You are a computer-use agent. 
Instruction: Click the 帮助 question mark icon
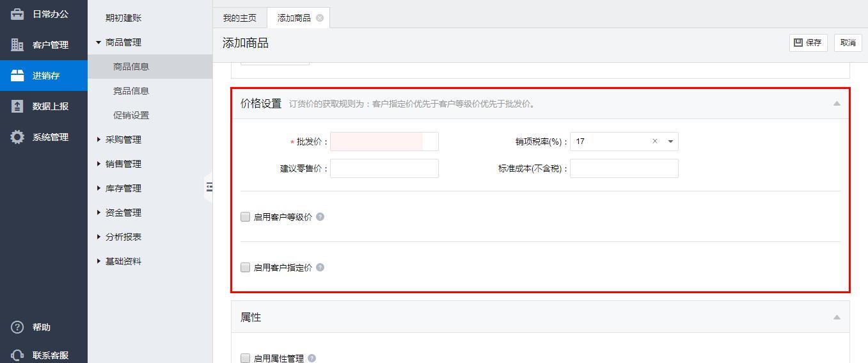[x=17, y=327]
